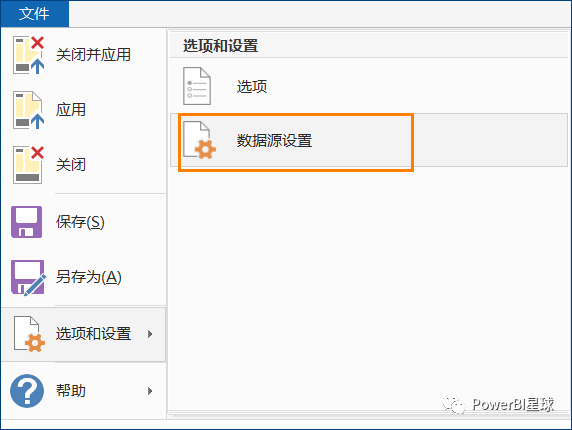Choose 应用 from the File menu
This screenshot has width=572, height=430.
point(84,110)
